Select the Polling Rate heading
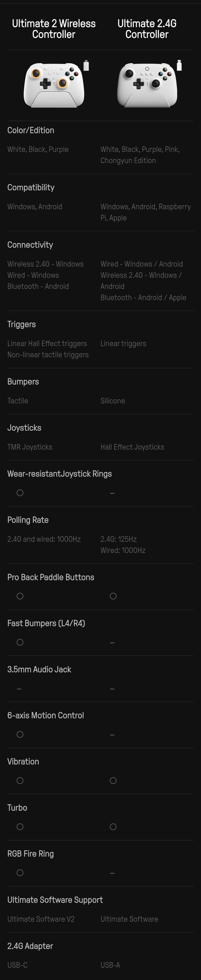Screen dimensions: 201x980 tap(28, 520)
